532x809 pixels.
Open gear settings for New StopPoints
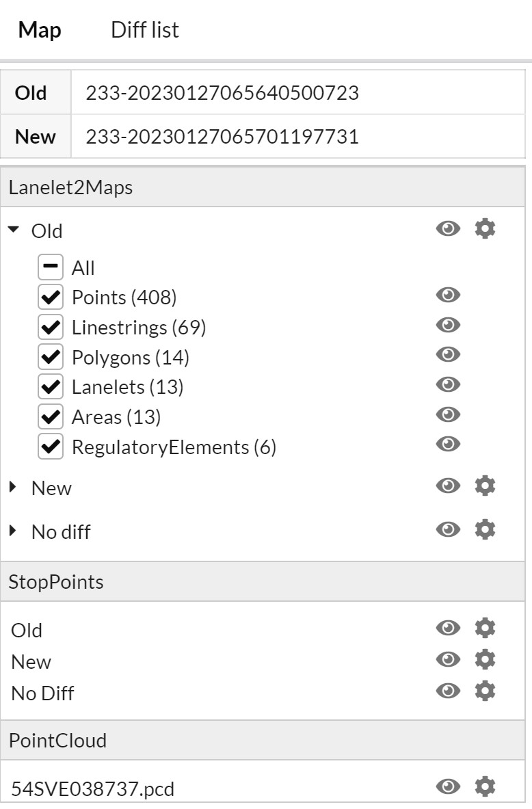[x=485, y=659]
